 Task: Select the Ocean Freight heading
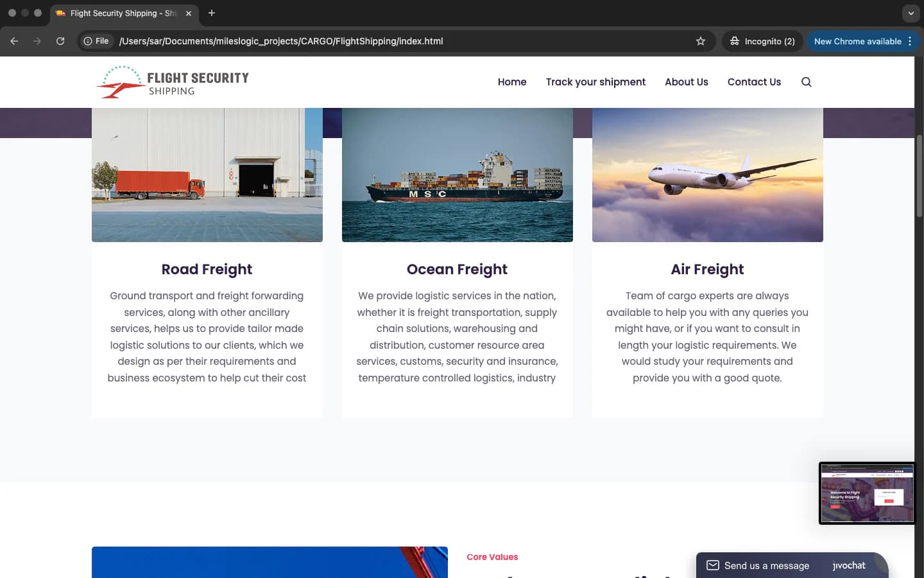click(457, 269)
